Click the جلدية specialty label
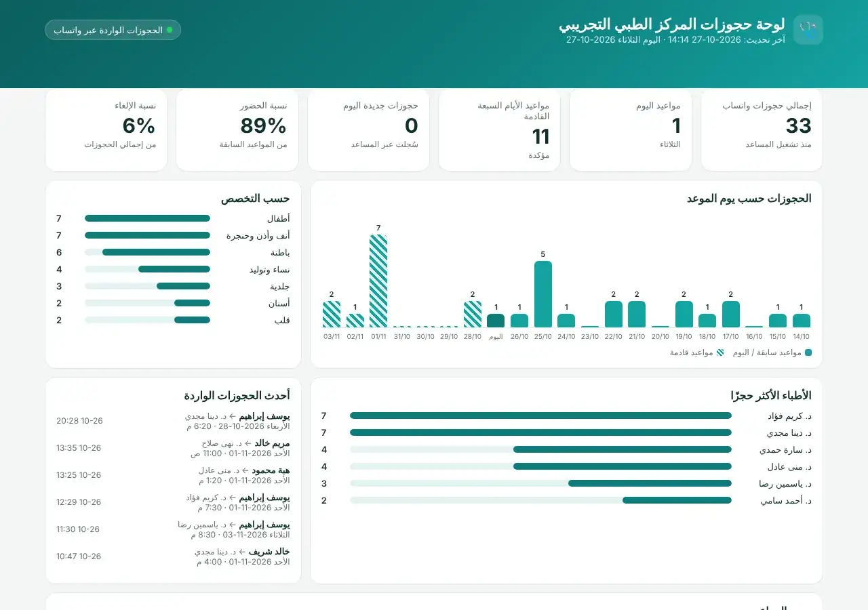This screenshot has width=868, height=610. click(280, 286)
